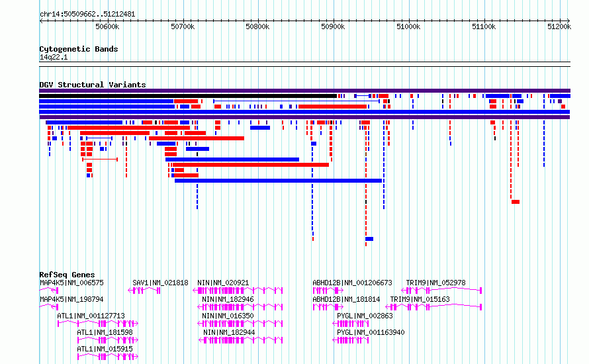Select the topmost purple full-width variant bar
The height and width of the screenshot is (364, 589).
[x=304, y=91]
